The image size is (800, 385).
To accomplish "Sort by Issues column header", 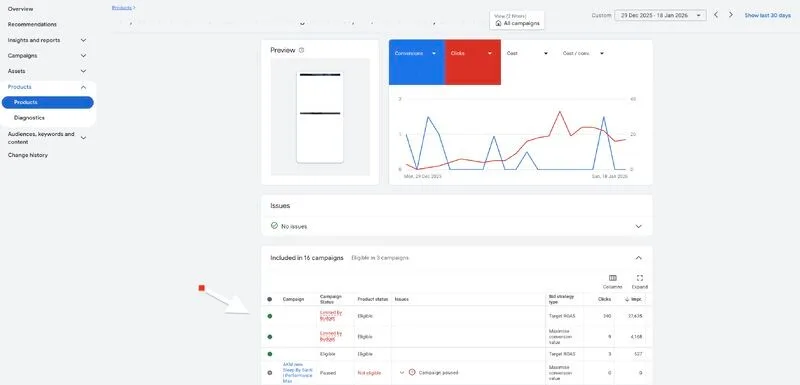I will pyautogui.click(x=402, y=299).
